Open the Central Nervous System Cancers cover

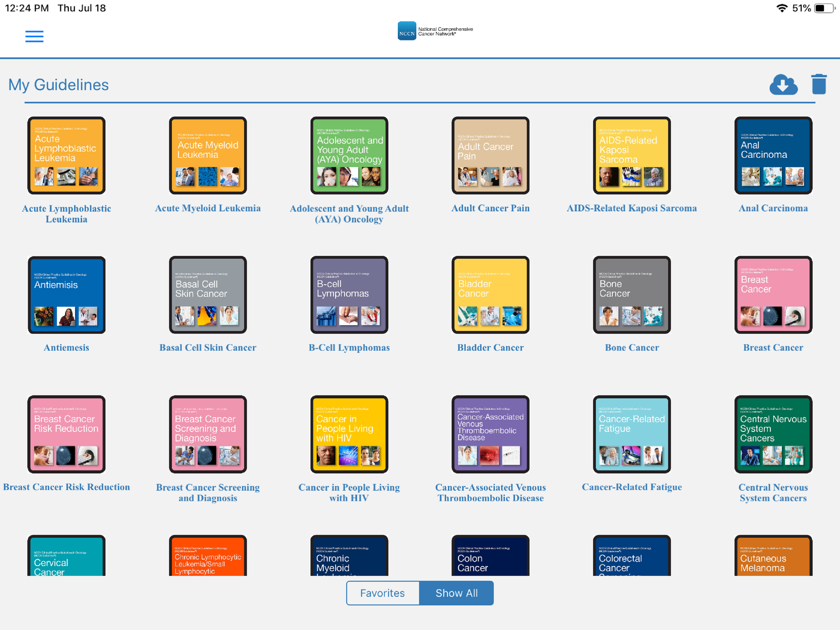pos(773,434)
